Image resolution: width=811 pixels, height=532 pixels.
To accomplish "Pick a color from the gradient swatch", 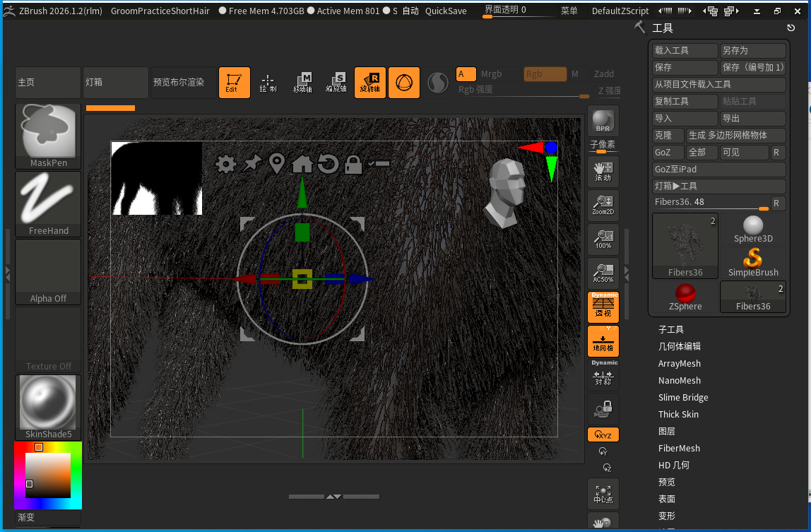I will pos(47,475).
